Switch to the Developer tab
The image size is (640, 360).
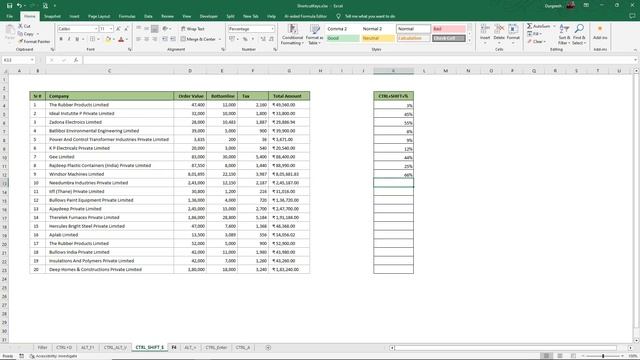[x=208, y=16]
